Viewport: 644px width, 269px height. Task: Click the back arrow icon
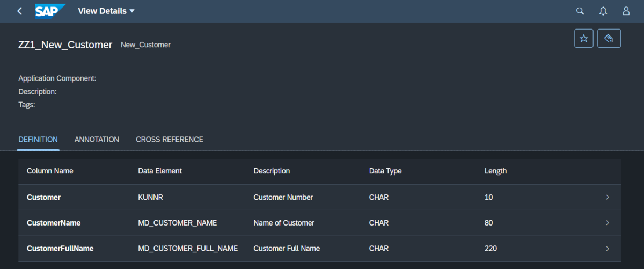20,11
